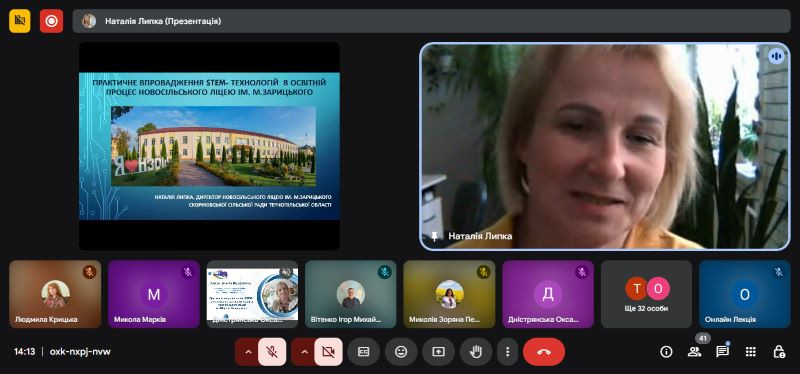Click the letter O avatar of Онлайн Лекція
The height and width of the screenshot is (374, 800).
[x=745, y=294]
